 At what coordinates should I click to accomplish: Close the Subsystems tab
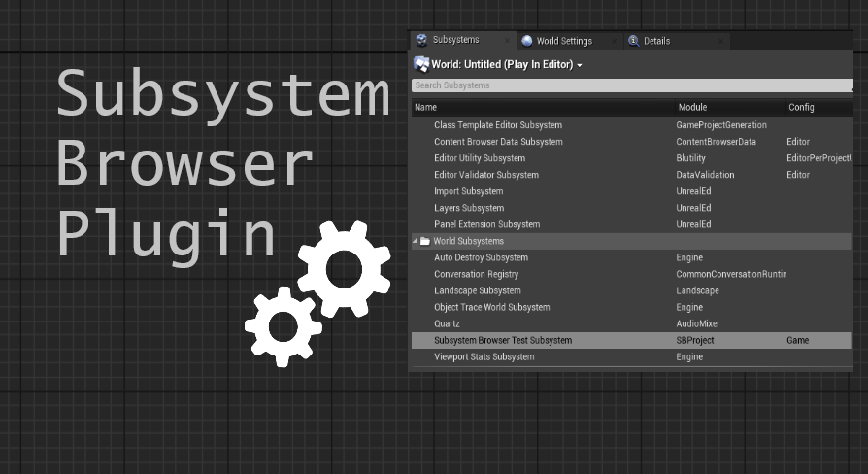(507, 41)
